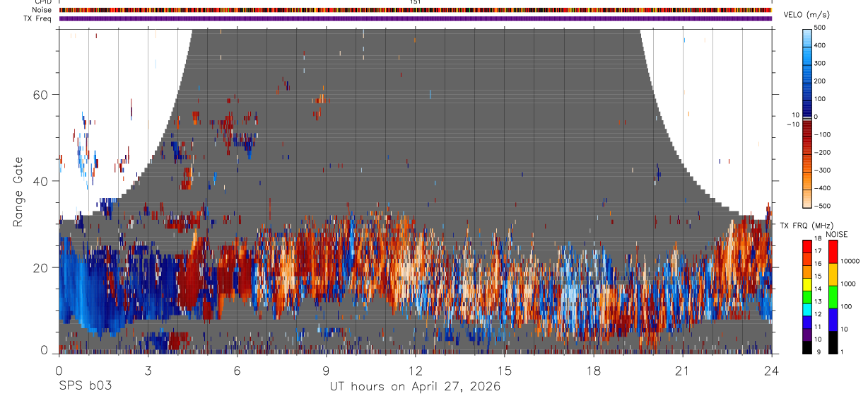Click velocity scale label '300'

tap(820, 63)
